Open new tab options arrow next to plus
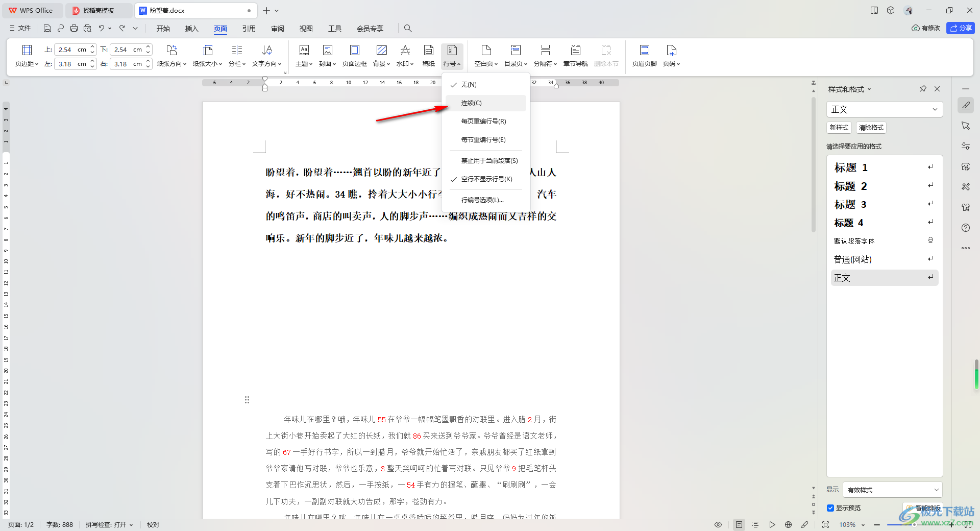 277,11
